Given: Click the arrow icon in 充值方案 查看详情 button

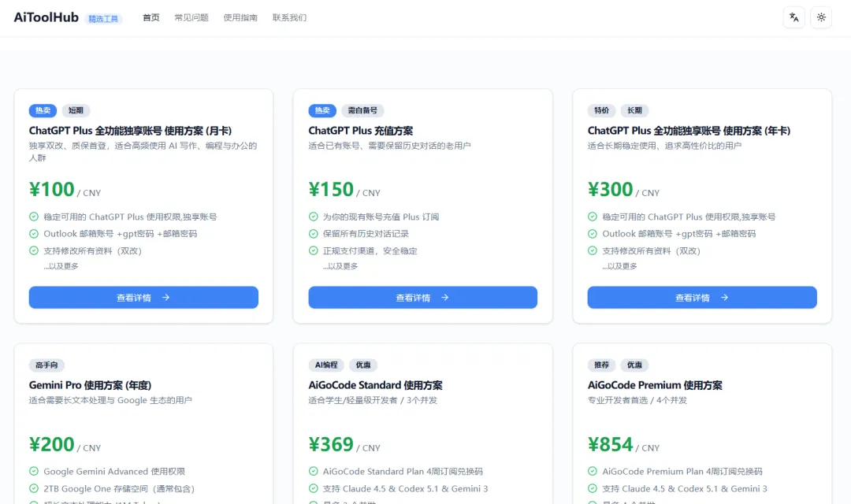Looking at the screenshot, I should point(445,298).
